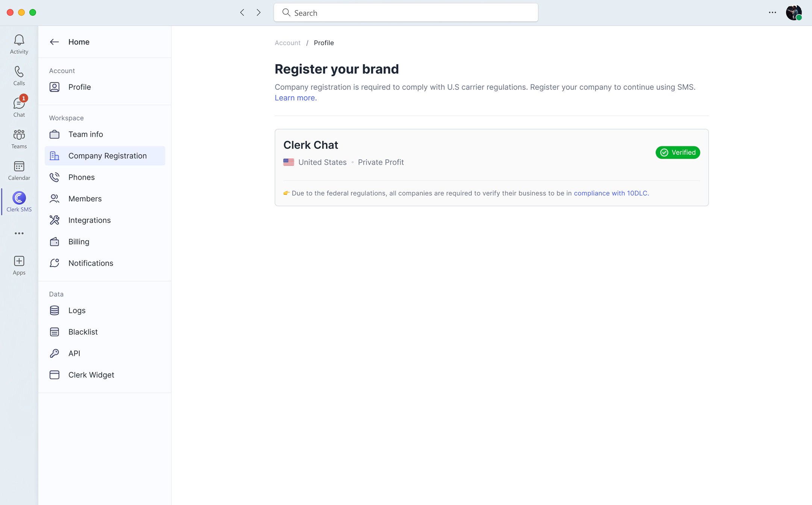Open the top-right more options ellipsis

click(x=772, y=12)
